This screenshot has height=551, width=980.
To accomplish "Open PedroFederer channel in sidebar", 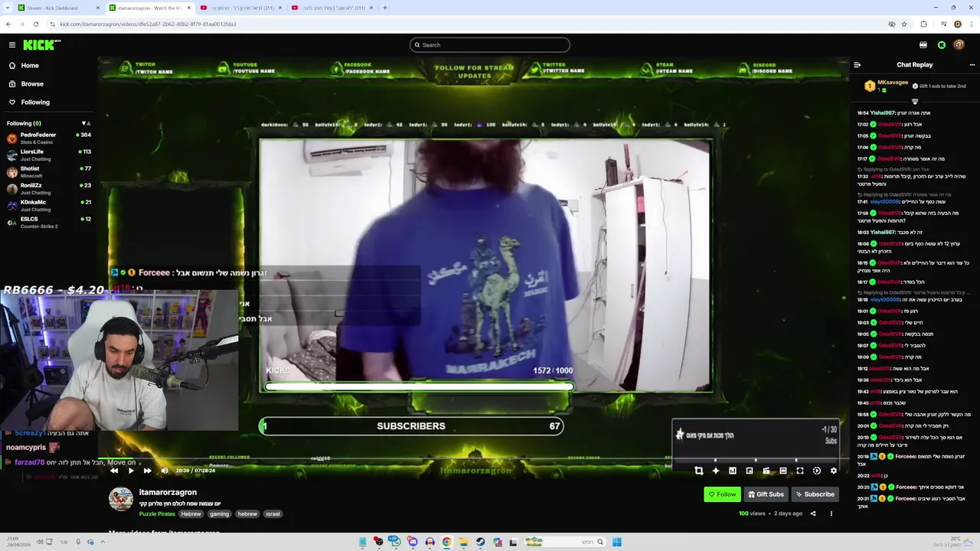I will 47,138.
